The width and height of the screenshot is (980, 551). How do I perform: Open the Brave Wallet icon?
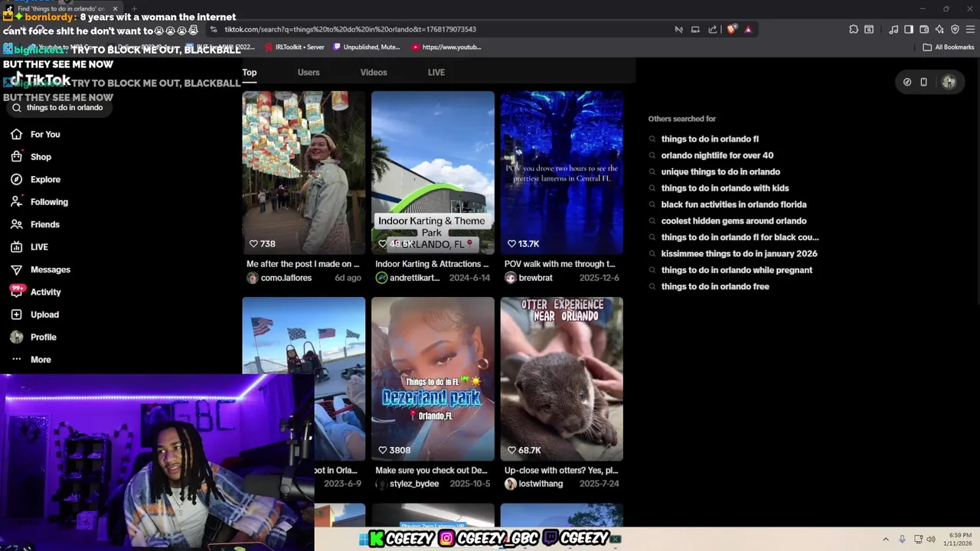click(x=924, y=29)
